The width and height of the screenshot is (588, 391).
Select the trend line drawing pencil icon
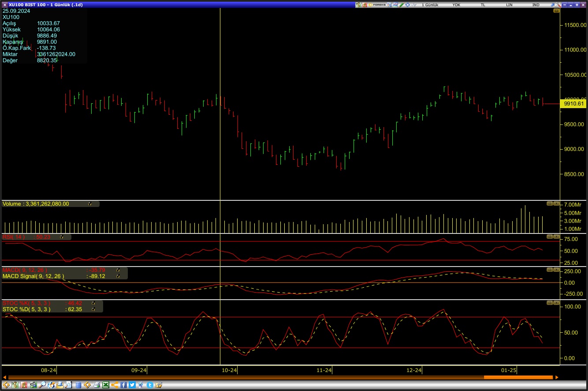(x=402, y=4)
